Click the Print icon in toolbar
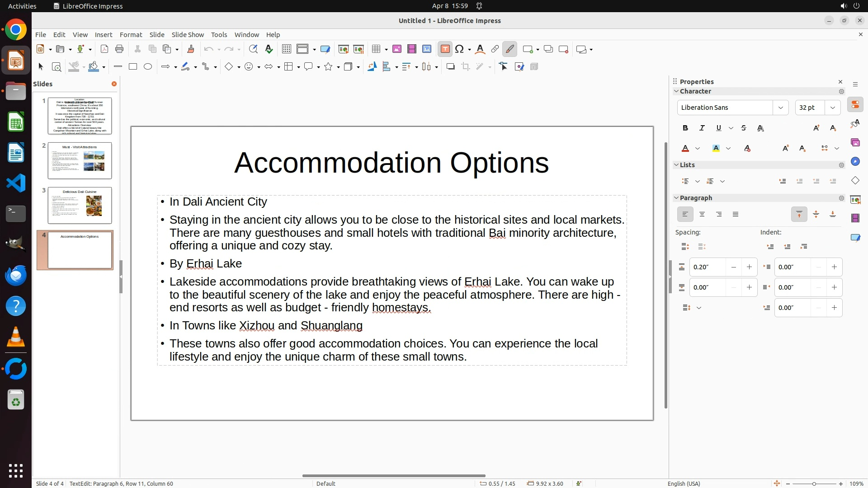The width and height of the screenshot is (868, 488). click(x=119, y=49)
